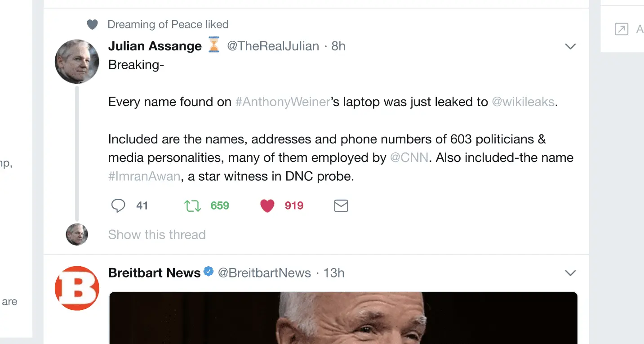Click the reply speech bubble icon
The width and height of the screenshot is (644, 344).
coord(118,206)
